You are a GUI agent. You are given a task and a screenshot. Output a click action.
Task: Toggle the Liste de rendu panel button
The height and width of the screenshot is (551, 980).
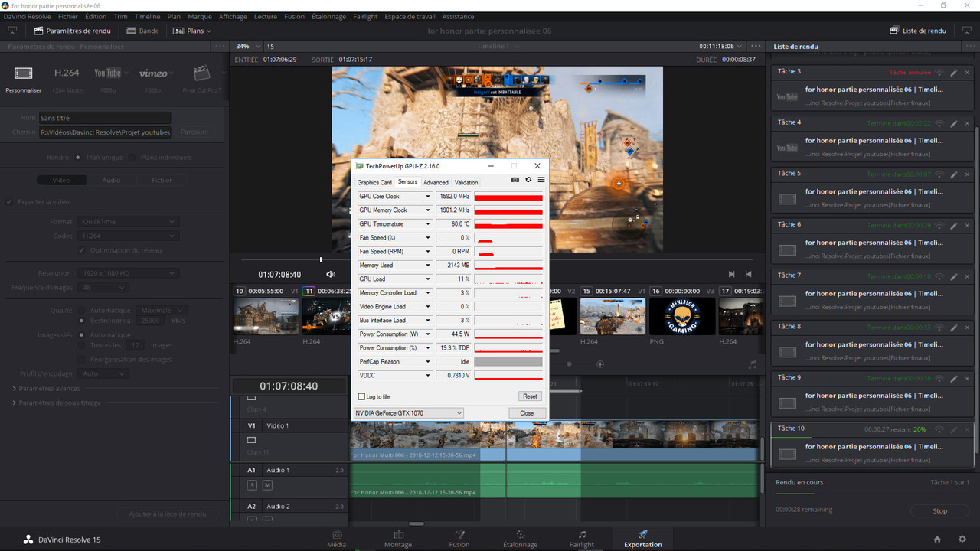tap(919, 31)
